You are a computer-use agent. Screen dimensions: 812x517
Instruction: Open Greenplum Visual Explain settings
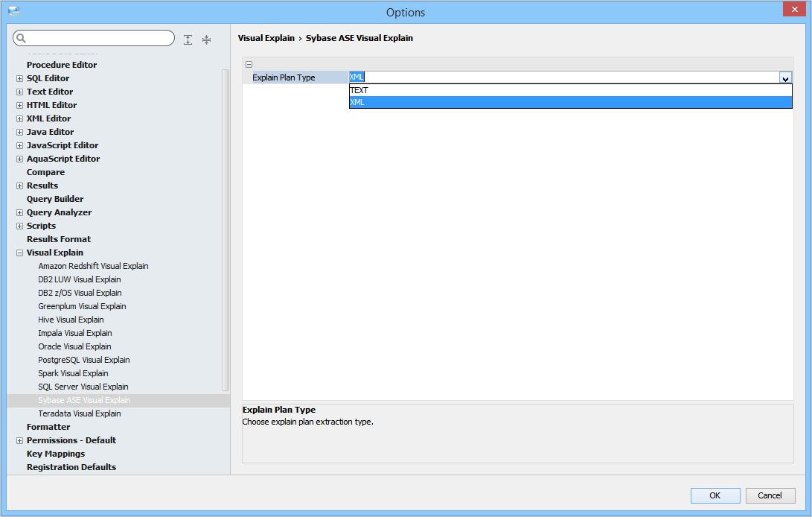coord(82,306)
